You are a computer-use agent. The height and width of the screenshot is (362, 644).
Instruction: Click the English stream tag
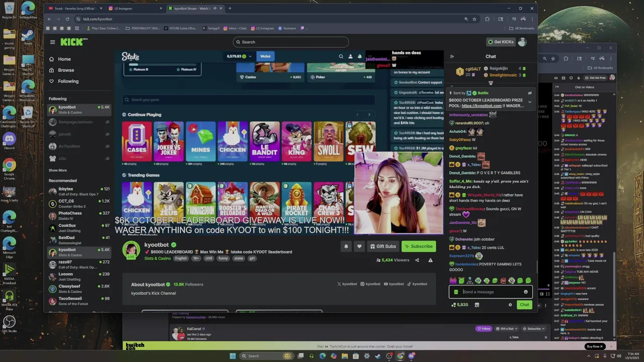[181, 258]
